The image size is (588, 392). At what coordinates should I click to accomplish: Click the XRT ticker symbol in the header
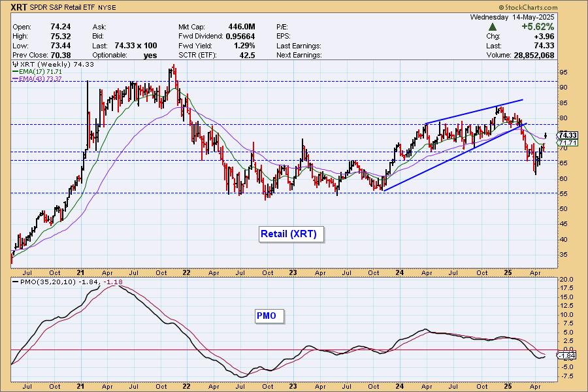pyautogui.click(x=20, y=7)
